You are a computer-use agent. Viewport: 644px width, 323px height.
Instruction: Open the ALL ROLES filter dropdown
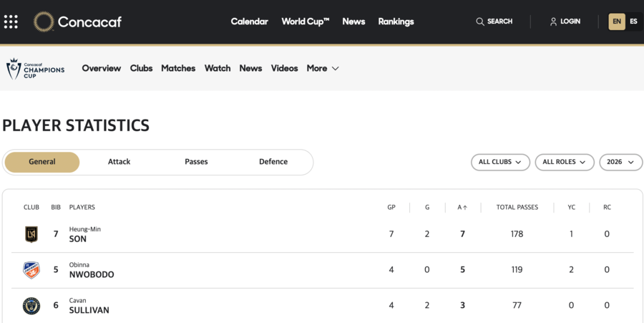[565, 162]
